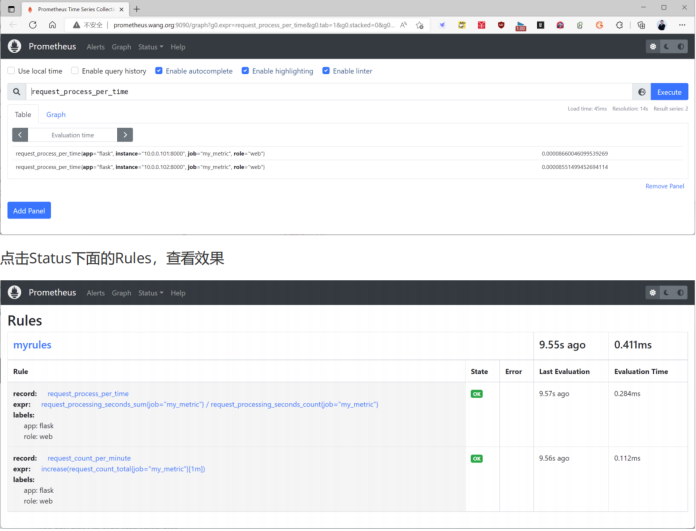Switch to dark theme moon icon in upper navbar
This screenshot has height=531, width=696.
[x=666, y=47]
